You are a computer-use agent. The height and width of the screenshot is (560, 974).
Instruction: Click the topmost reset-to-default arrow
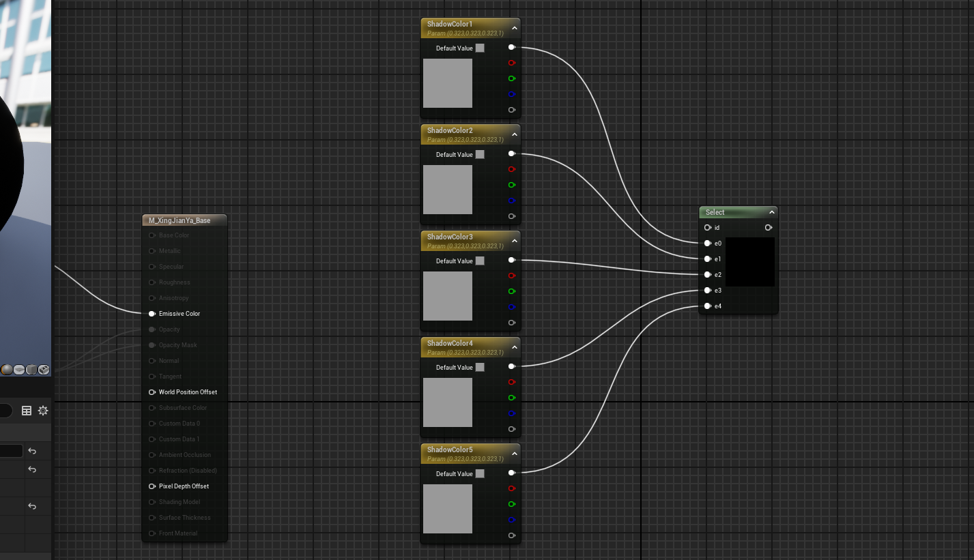(32, 451)
